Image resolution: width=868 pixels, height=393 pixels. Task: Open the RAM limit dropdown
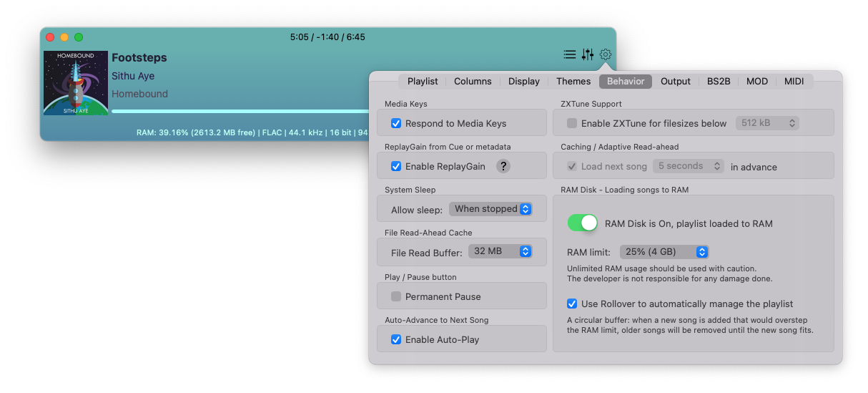coord(664,252)
